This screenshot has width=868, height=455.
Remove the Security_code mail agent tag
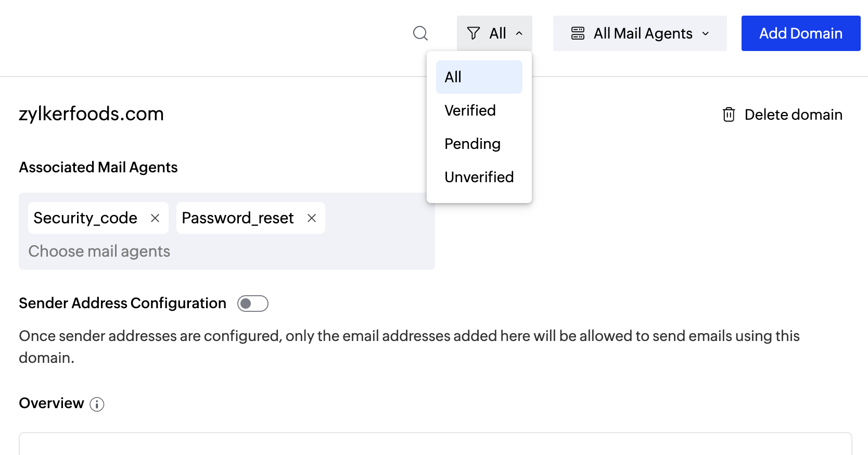[155, 218]
